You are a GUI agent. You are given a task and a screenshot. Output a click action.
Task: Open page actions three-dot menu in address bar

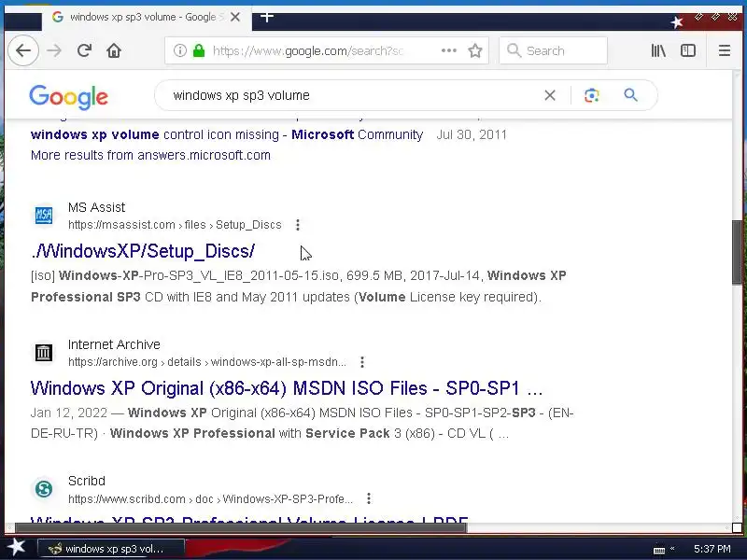[x=449, y=50]
